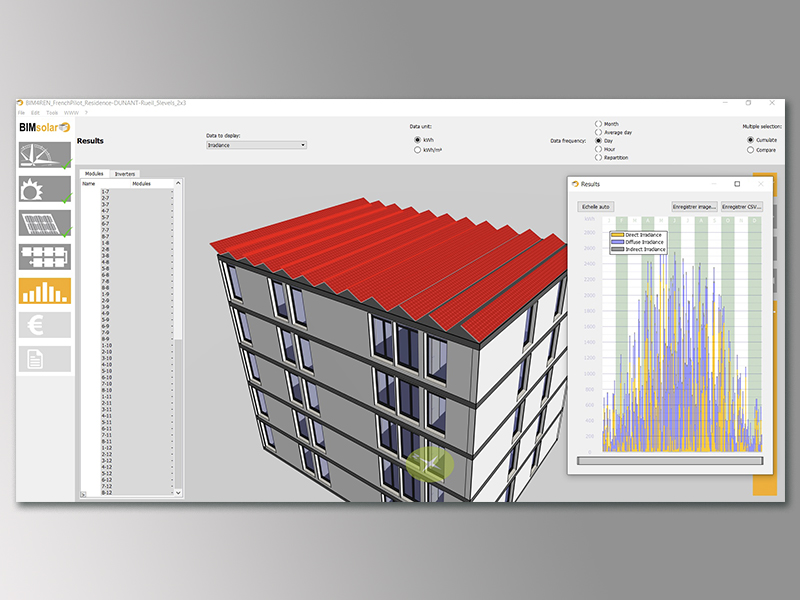Select module 1-7 in the list

click(105, 192)
